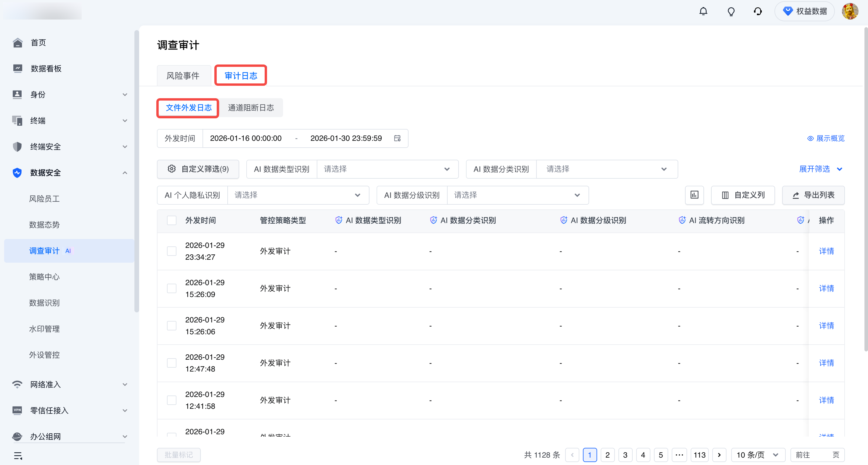Open 详情 for the 23:34:27 row

coord(827,251)
